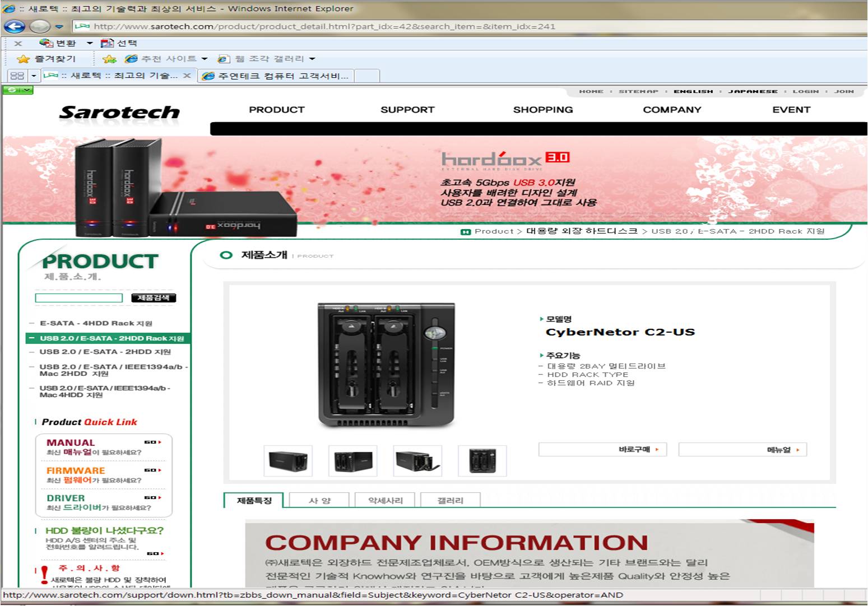Open the SITEMAP top link
This screenshot has width=868, height=606.
tap(638, 91)
